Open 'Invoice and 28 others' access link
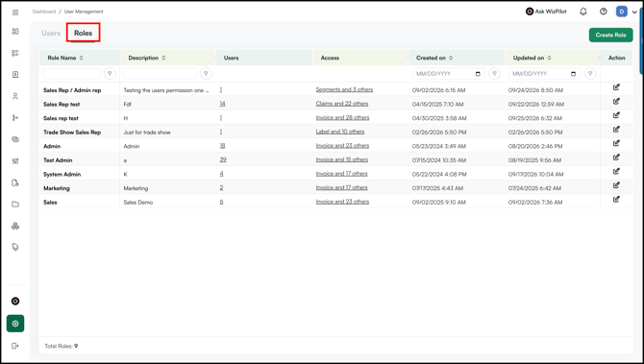The width and height of the screenshot is (644, 364). pos(342,117)
